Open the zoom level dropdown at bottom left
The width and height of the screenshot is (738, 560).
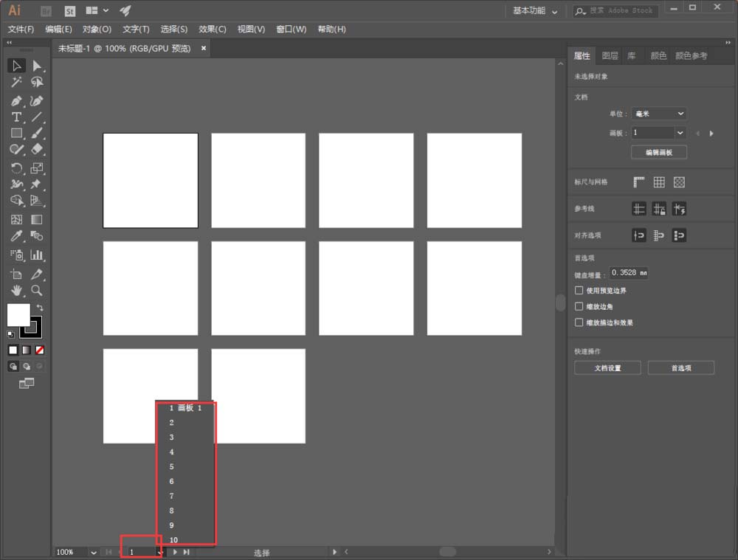(93, 552)
